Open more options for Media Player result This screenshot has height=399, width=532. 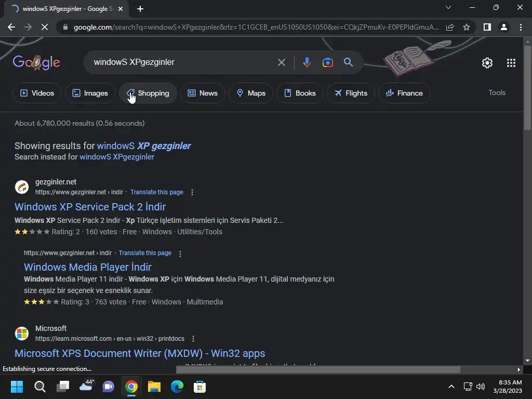click(180, 254)
